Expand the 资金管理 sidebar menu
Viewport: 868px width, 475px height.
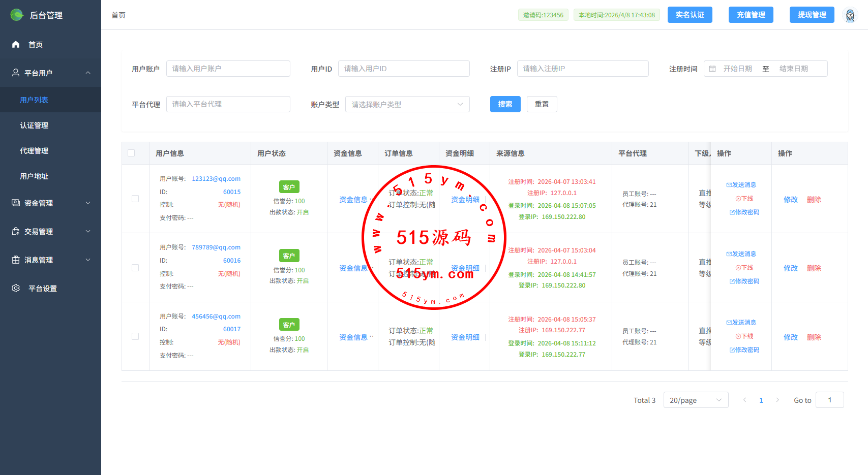pos(50,203)
